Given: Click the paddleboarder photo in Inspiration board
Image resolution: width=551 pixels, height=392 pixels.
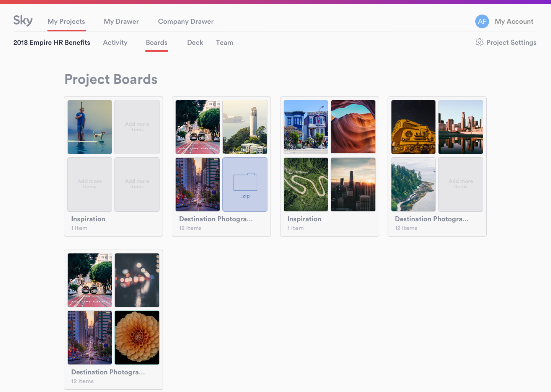Looking at the screenshot, I should point(90,127).
